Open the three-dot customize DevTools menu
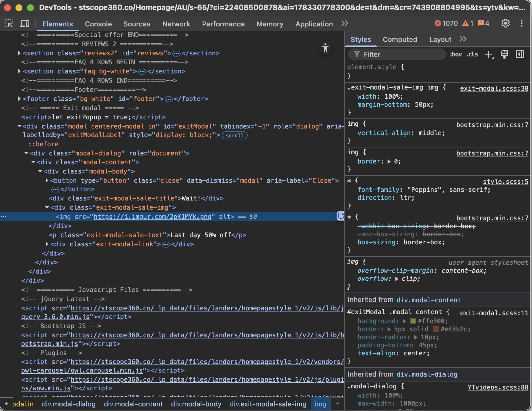This screenshot has width=532, height=411. (x=521, y=24)
